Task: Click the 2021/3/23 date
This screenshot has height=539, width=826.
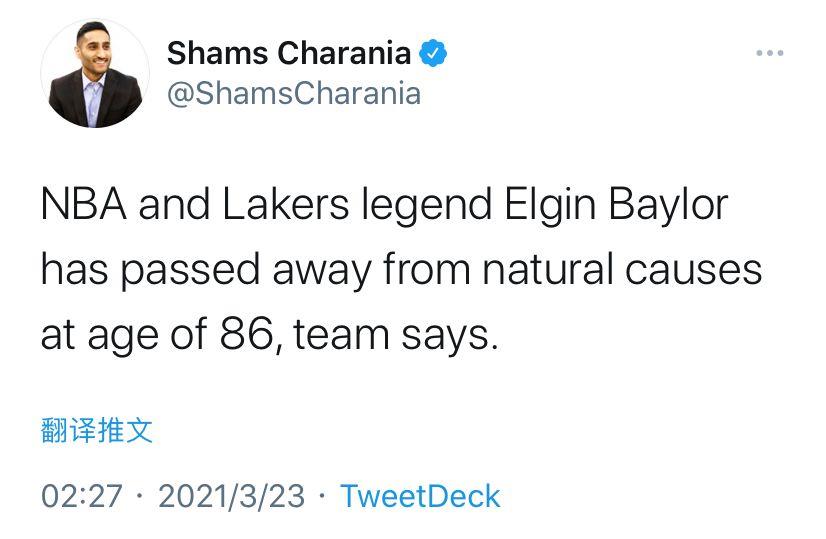Action: pos(231,496)
